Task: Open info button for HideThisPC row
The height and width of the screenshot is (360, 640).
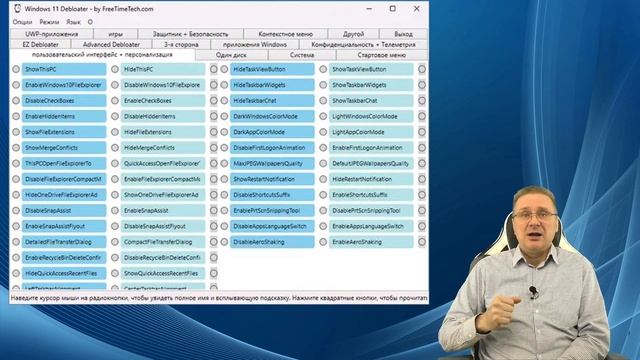Action: point(213,69)
